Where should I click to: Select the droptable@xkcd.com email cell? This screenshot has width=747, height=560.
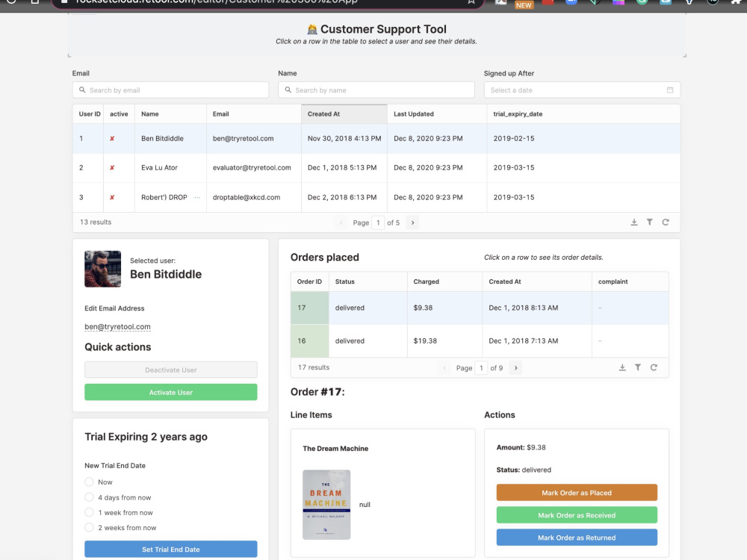coord(254,197)
